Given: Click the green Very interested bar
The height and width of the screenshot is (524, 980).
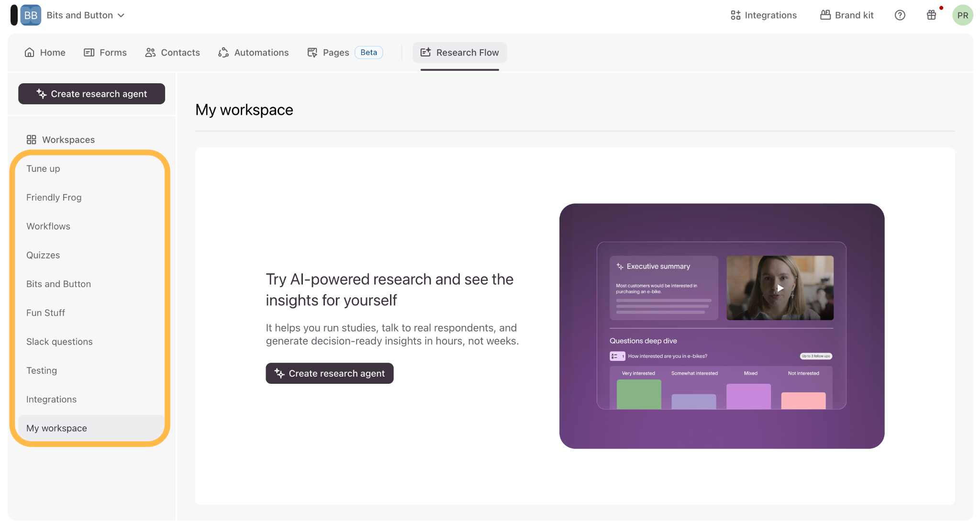Looking at the screenshot, I should pyautogui.click(x=639, y=394).
